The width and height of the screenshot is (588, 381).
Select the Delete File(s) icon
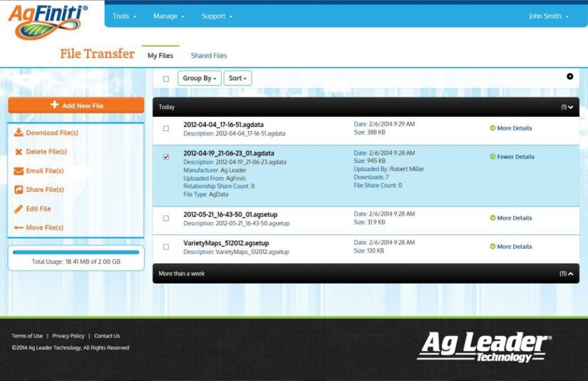(19, 152)
